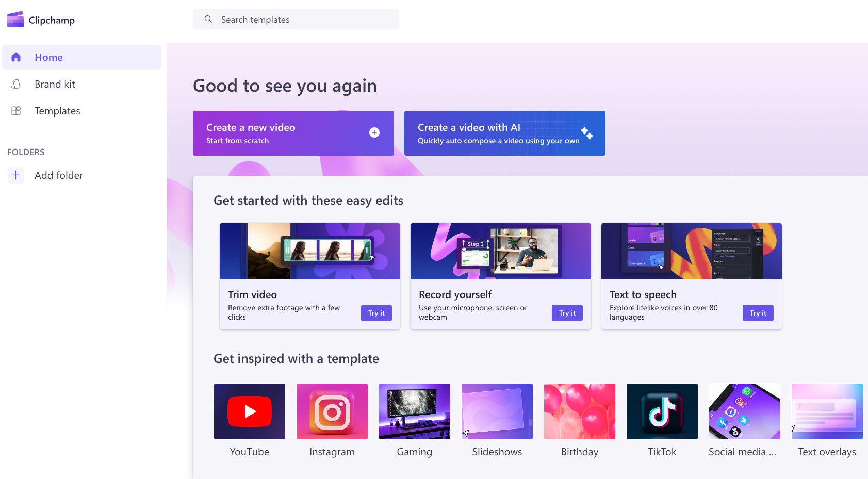The image size is (868, 479).
Task: Click the Text to speech card title
Action: pyautogui.click(x=643, y=294)
